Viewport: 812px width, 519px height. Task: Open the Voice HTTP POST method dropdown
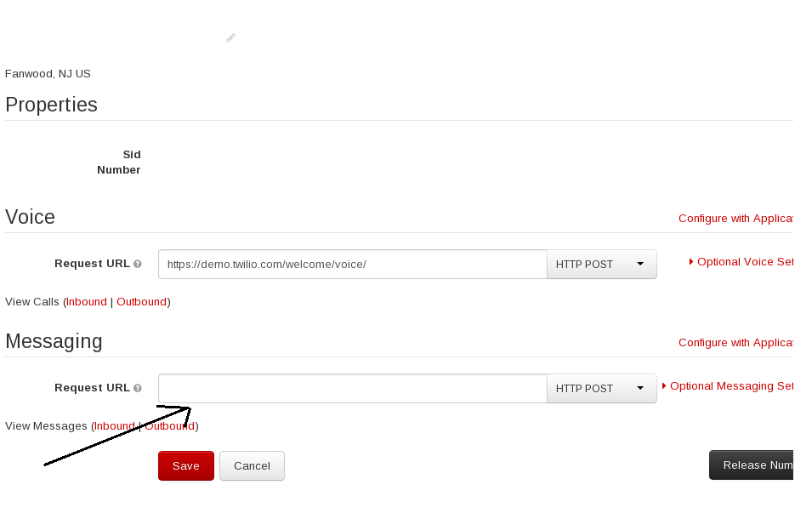point(602,264)
